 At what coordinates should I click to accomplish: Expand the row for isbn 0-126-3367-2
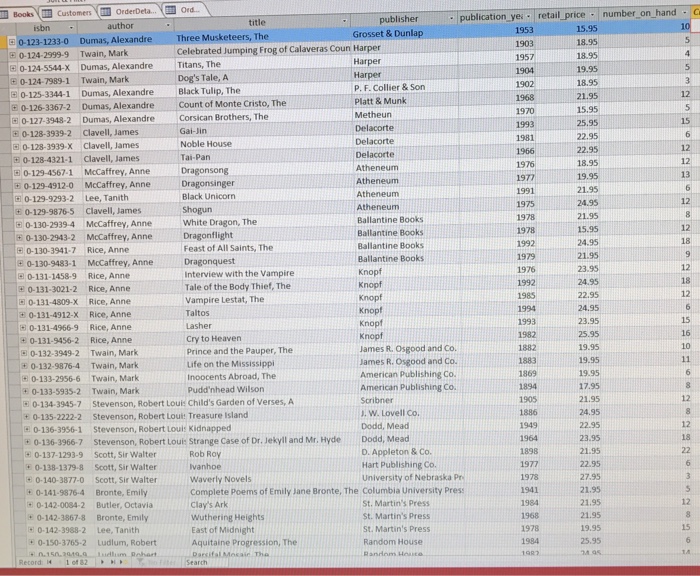coord(14,108)
